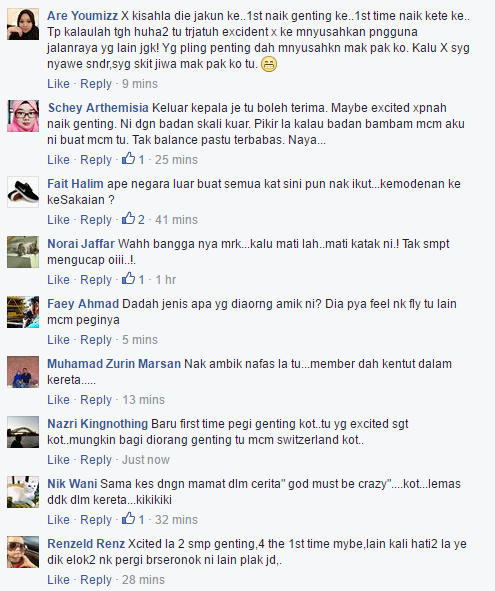Click thumbs-up icon on Schey Arthemisia's comment
The width and height of the screenshot is (495, 591).
pos(128,158)
